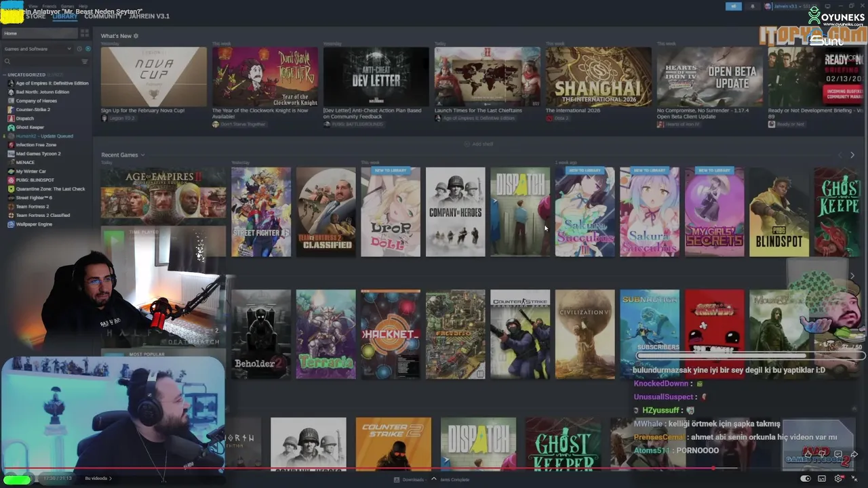
Task: Toggle the recent activity clock sort icon
Action: point(79,49)
